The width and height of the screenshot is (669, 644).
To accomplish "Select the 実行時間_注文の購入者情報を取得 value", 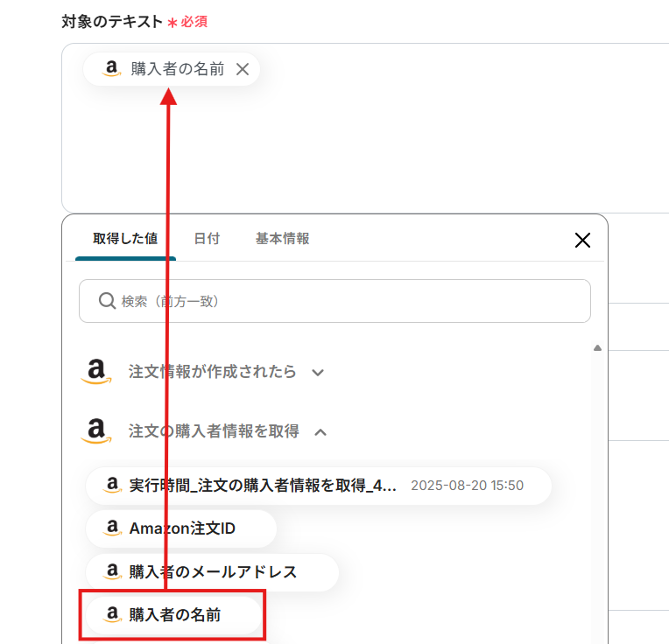I will point(319,486).
